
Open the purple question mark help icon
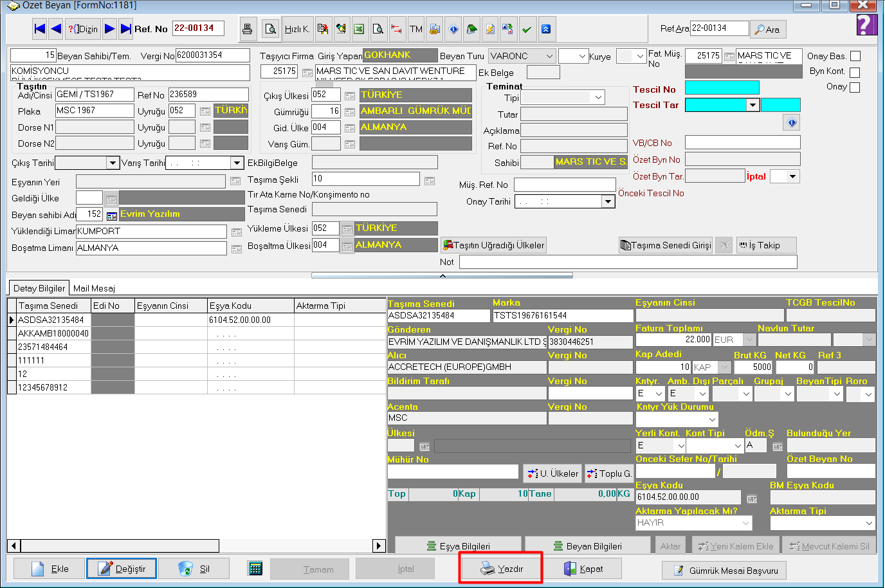[x=866, y=26]
